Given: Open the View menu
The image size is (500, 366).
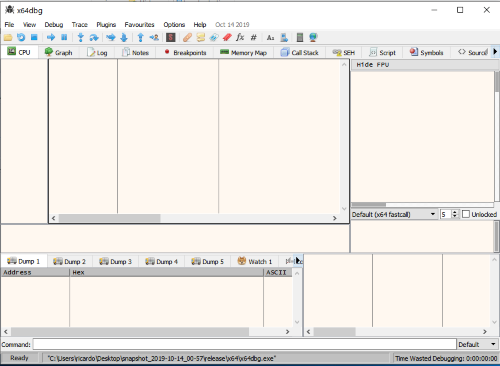Looking at the screenshot, I should pos(29,25).
